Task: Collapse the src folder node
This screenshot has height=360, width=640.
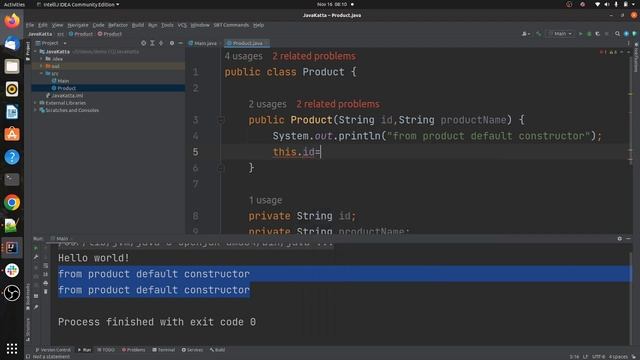Action: [x=41, y=73]
